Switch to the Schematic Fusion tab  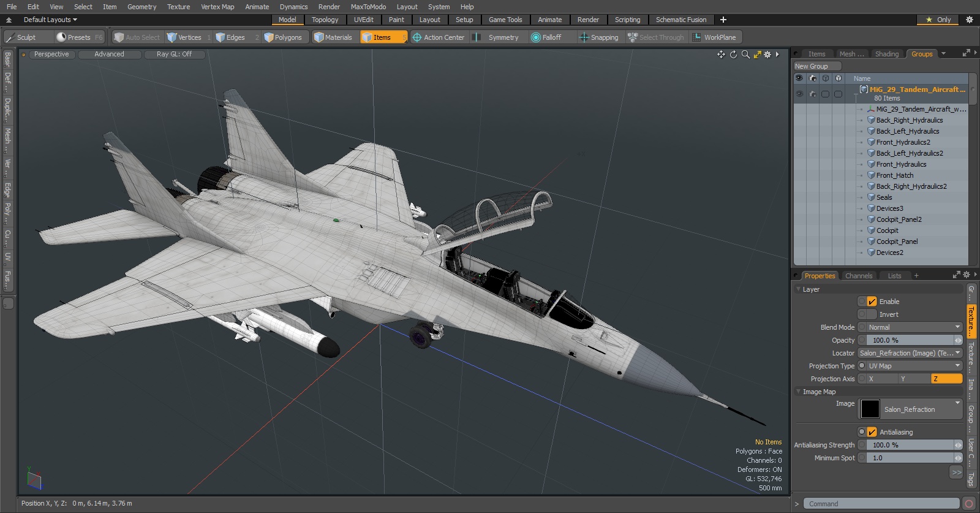click(681, 20)
